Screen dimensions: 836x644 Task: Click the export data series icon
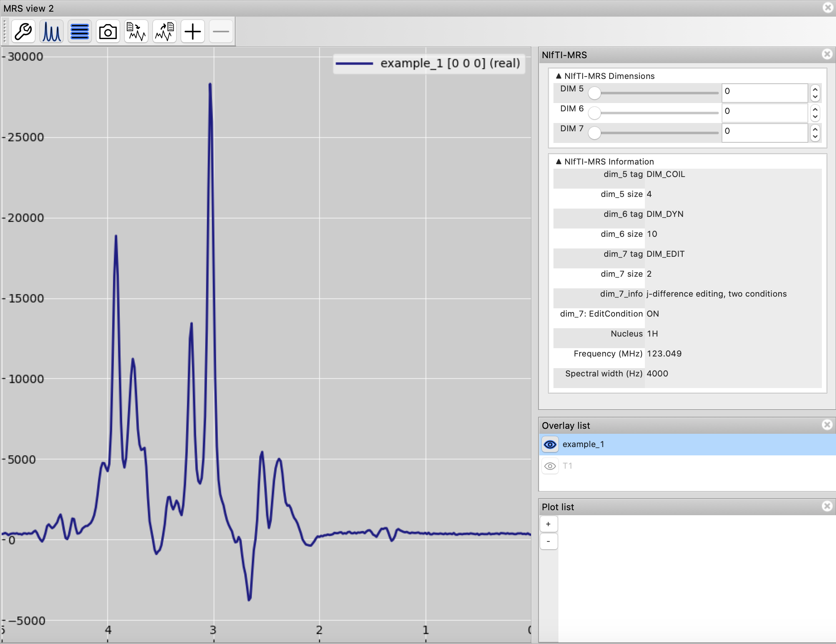point(165,31)
